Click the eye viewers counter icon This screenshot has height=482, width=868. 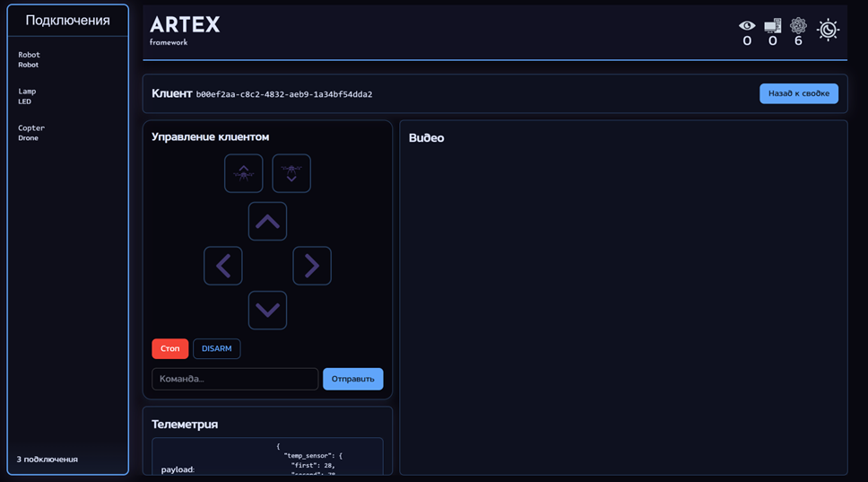click(747, 26)
